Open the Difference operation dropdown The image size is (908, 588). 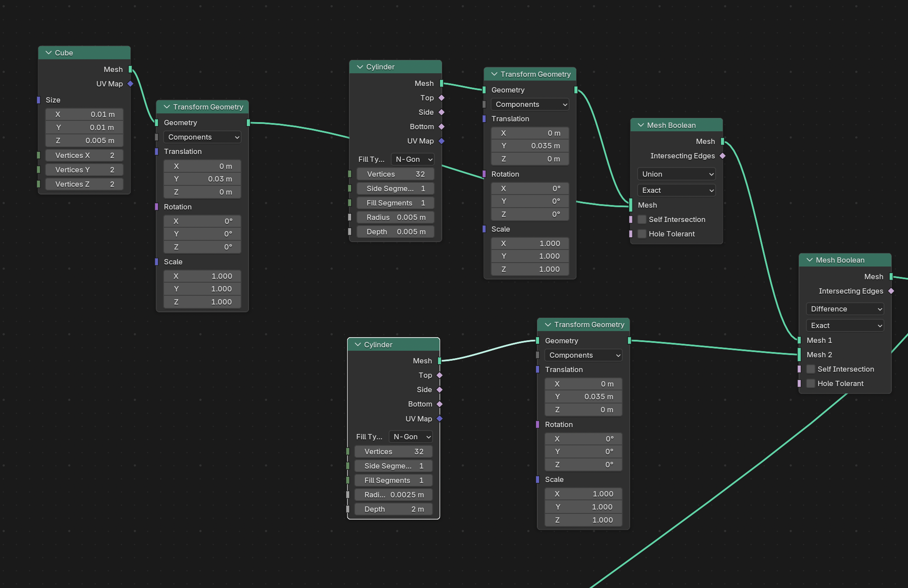(x=845, y=309)
